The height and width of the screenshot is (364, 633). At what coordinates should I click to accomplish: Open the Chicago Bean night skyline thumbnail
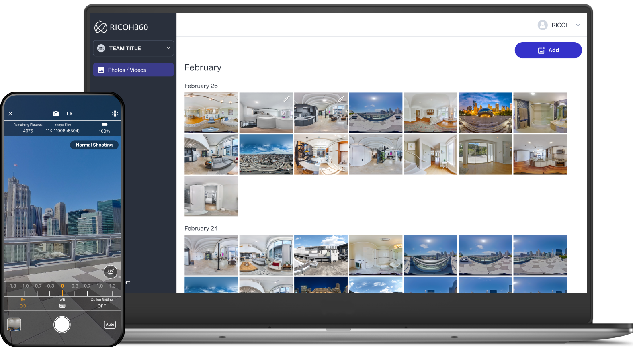[485, 113]
